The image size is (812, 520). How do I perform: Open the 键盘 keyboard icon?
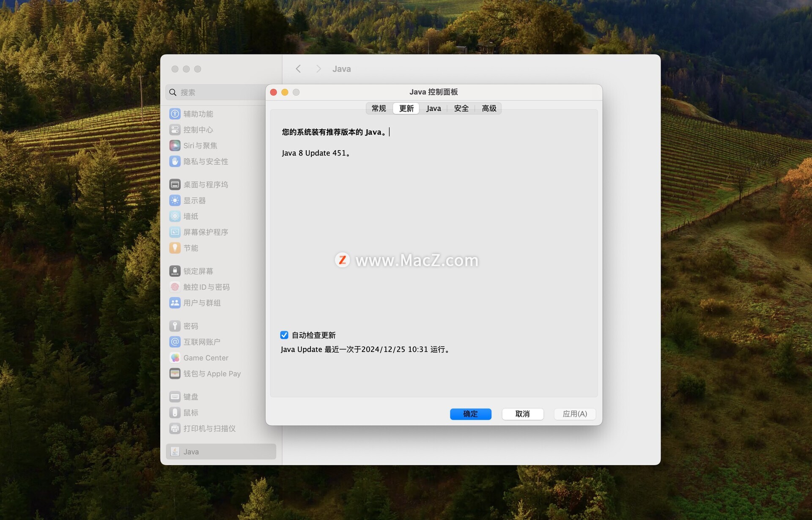(x=175, y=397)
